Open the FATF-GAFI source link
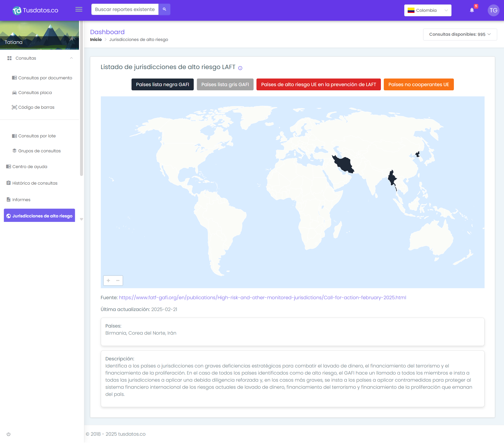 (262, 298)
